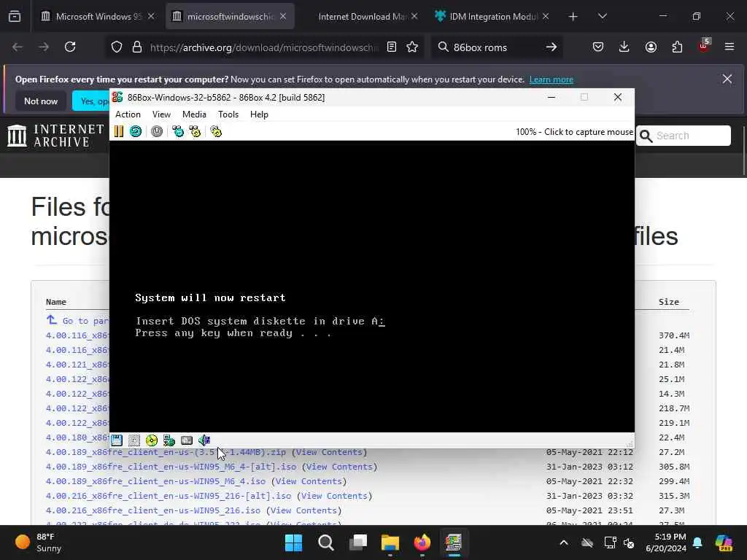Open Save to Pocket icon
Image resolution: width=747 pixels, height=560 pixels.
598,47
